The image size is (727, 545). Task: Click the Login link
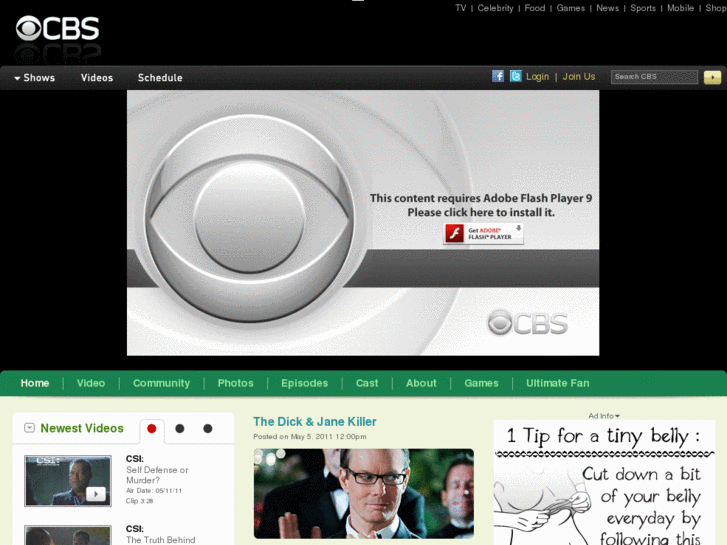click(x=537, y=77)
